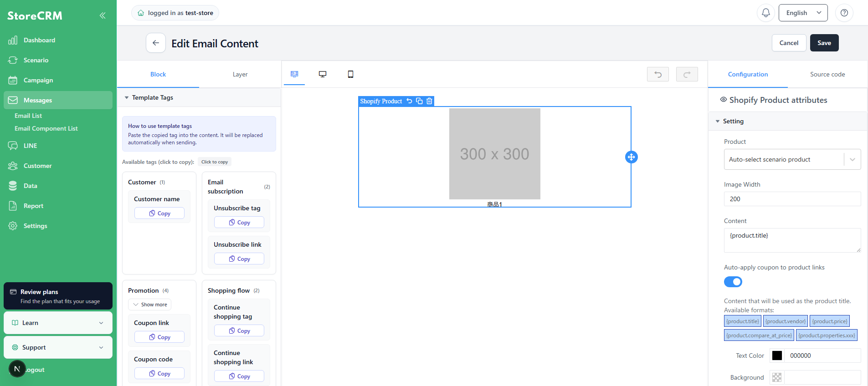
Task: Copy the Continue shopping tag
Action: pyautogui.click(x=239, y=330)
